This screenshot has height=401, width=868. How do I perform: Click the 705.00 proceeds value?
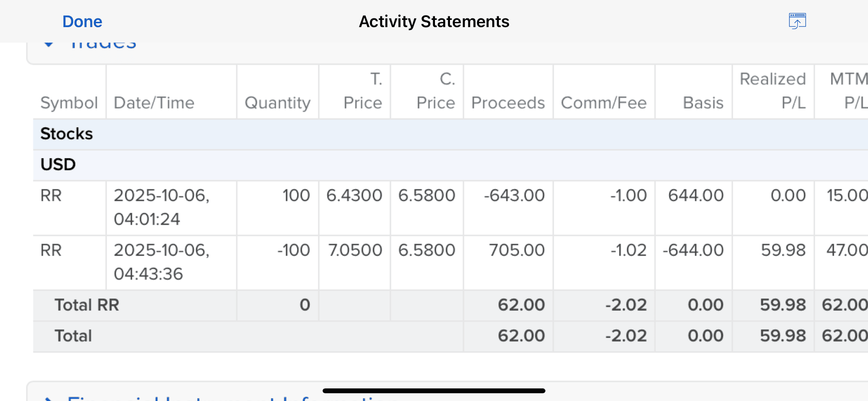click(516, 250)
